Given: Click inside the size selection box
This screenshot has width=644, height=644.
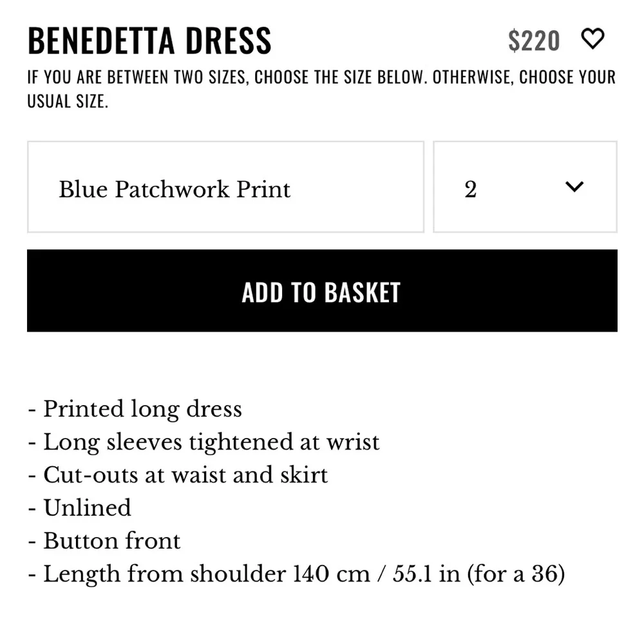Looking at the screenshot, I should (525, 187).
